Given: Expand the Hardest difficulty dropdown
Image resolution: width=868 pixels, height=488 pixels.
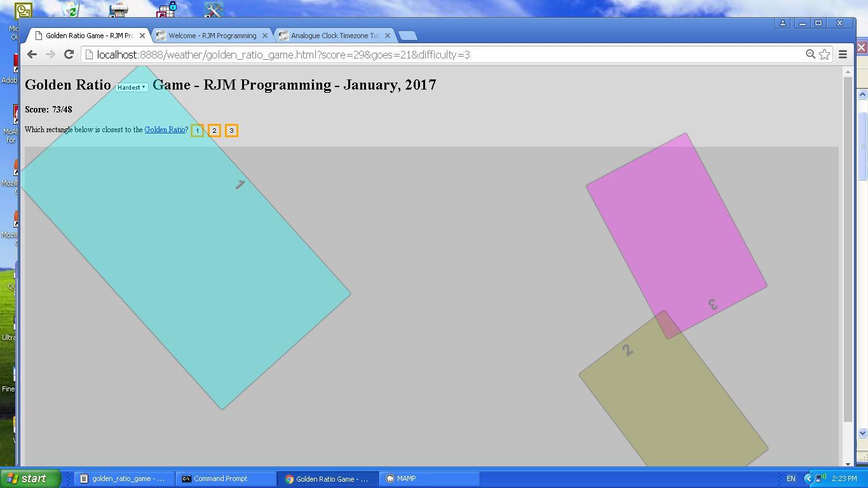Looking at the screenshot, I should (132, 87).
